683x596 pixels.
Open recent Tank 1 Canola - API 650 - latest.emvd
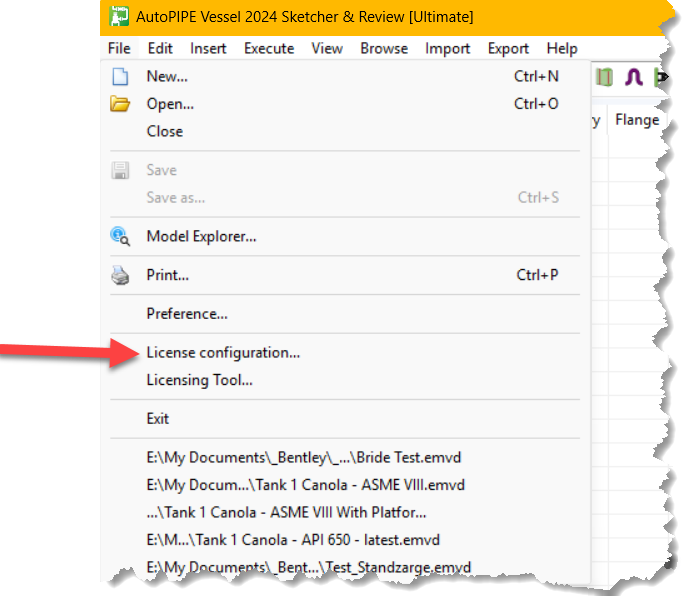[345, 540]
